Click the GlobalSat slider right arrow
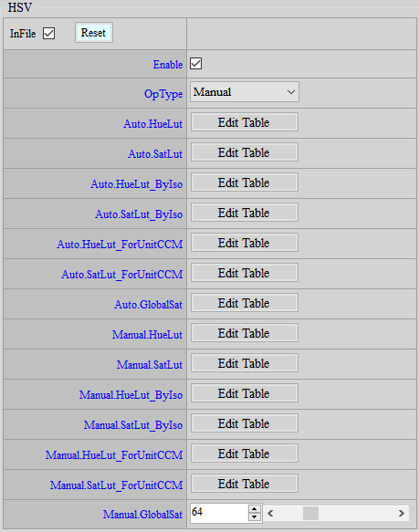This screenshot has height=532, width=419. coord(402,513)
